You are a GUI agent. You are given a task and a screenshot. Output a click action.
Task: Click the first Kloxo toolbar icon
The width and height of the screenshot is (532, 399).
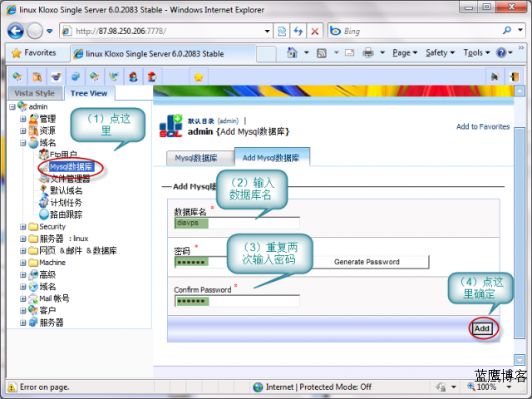tap(17, 76)
